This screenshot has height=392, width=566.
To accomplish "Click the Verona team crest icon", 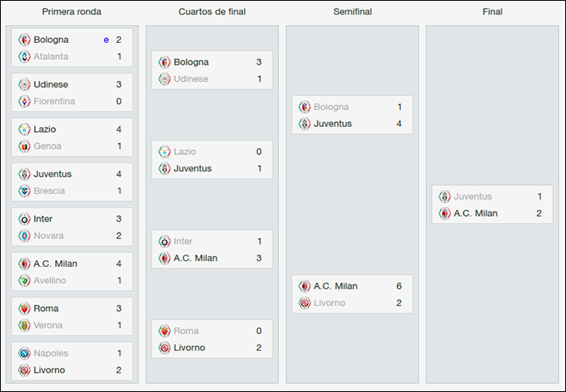I will coord(24,325).
